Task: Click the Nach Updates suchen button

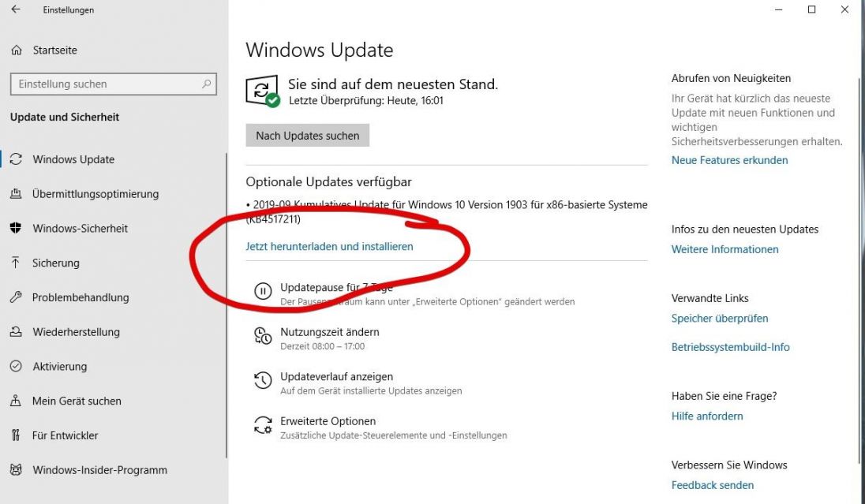Action: [307, 135]
